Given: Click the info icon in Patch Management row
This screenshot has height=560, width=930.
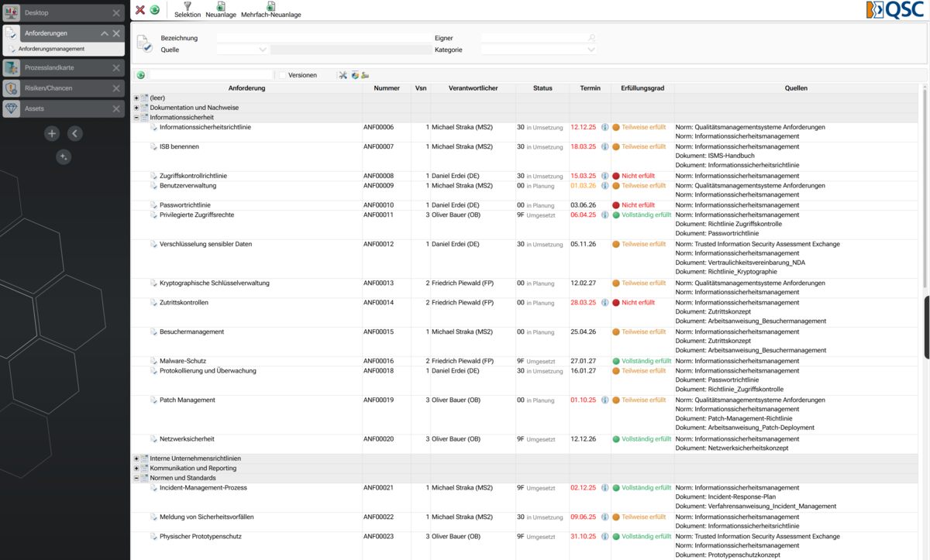Looking at the screenshot, I should tap(605, 400).
